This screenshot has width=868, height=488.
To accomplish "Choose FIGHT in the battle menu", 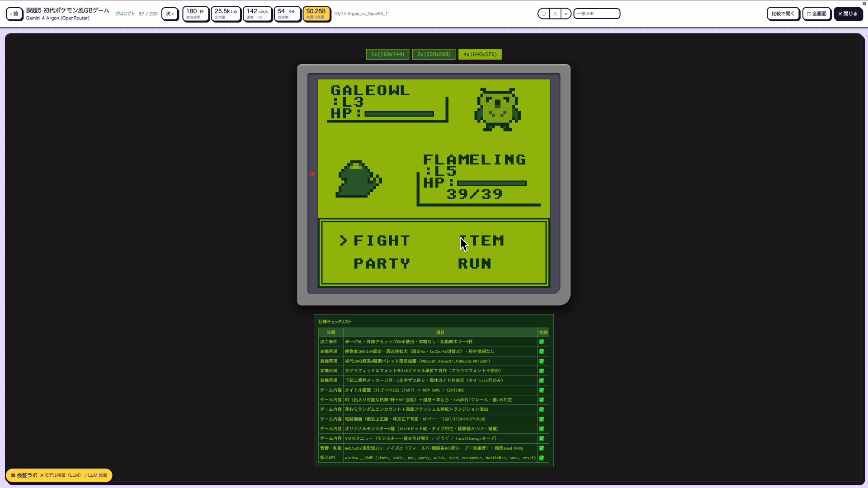I will point(382,241).
